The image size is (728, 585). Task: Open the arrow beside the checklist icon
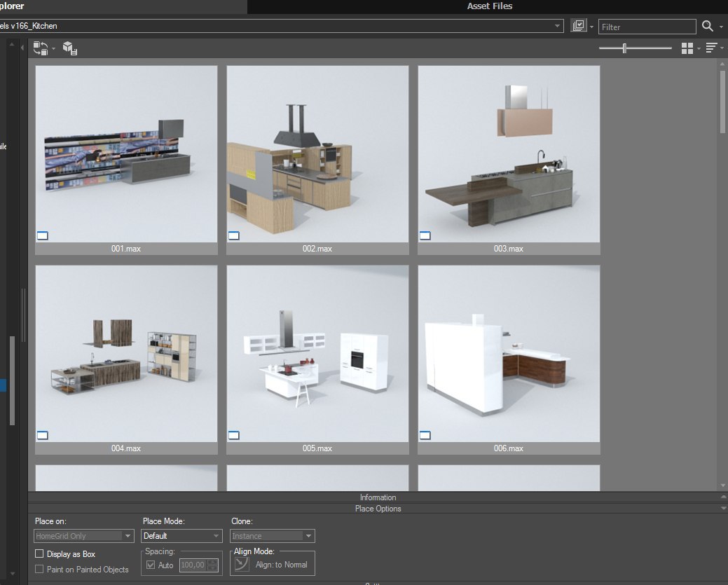pyautogui.click(x=591, y=27)
